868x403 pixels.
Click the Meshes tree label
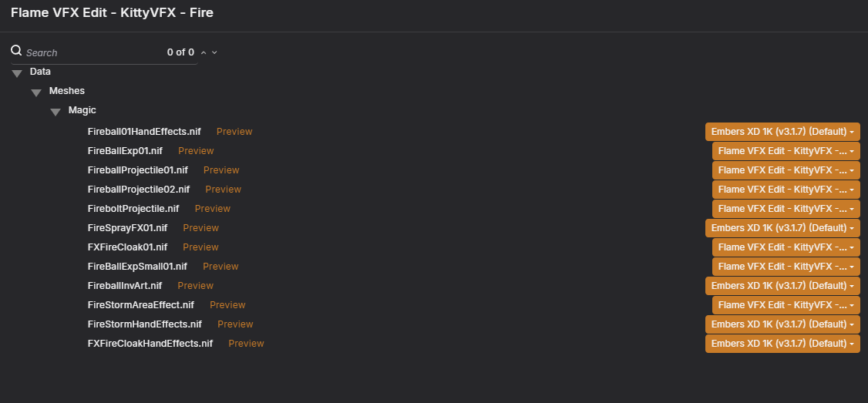tap(67, 91)
